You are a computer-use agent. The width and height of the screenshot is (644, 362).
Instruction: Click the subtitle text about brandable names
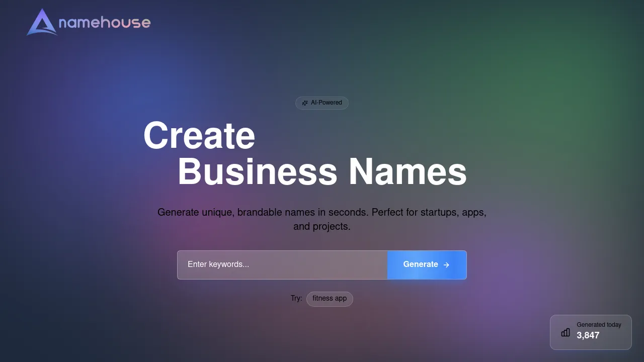point(322,219)
